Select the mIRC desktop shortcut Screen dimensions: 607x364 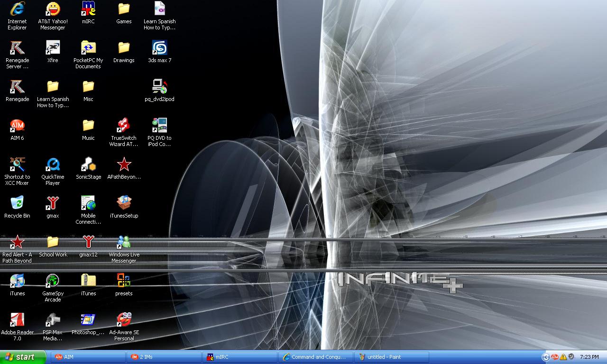[88, 9]
